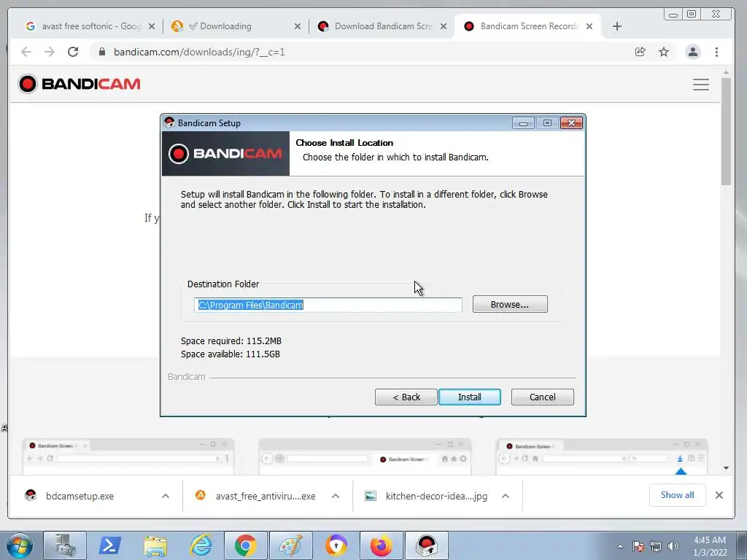The height and width of the screenshot is (560, 747).
Task: Click the page's vertical scrollbar thumb
Action: point(726,131)
